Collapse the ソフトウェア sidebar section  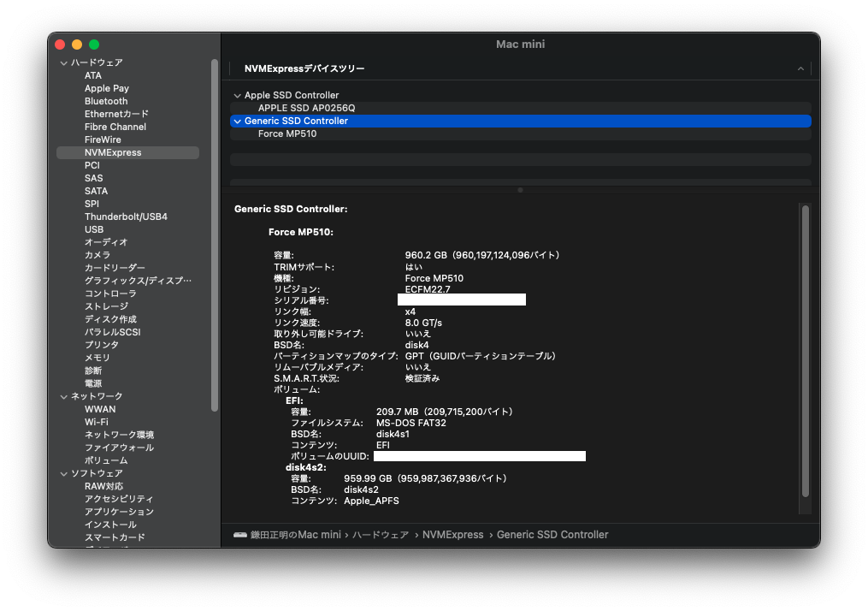tap(63, 474)
